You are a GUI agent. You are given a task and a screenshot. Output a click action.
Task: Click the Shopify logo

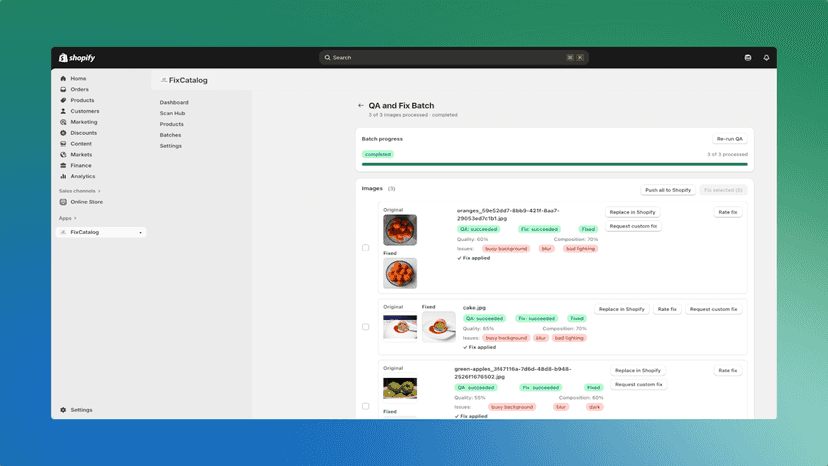tap(77, 58)
